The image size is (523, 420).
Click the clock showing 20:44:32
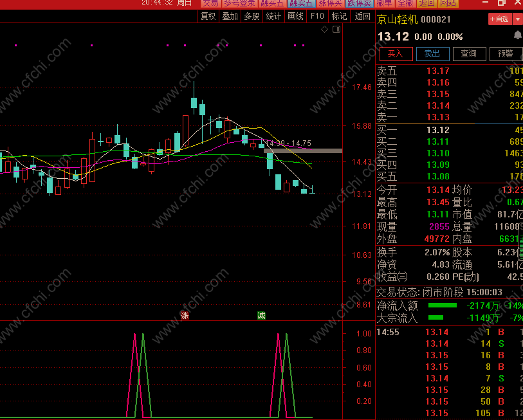(x=157, y=3)
